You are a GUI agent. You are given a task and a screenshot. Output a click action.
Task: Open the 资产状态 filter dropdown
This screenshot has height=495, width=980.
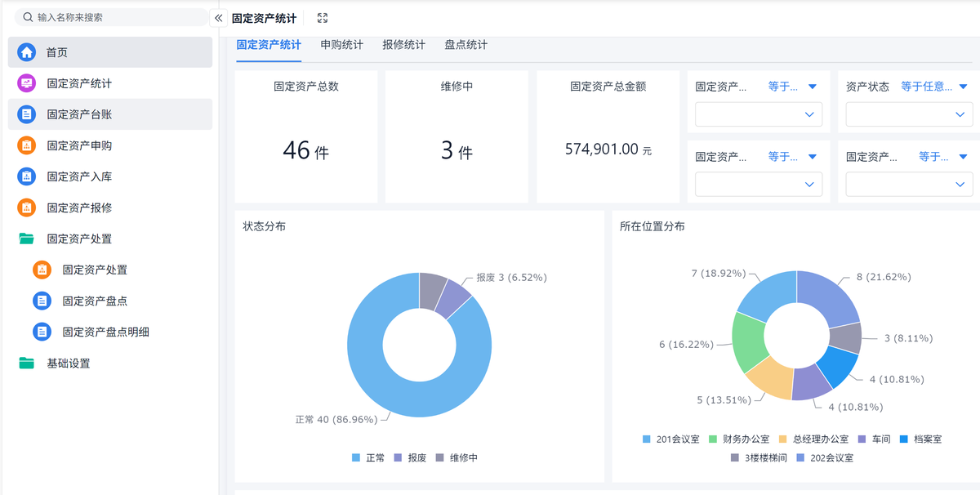(908, 114)
